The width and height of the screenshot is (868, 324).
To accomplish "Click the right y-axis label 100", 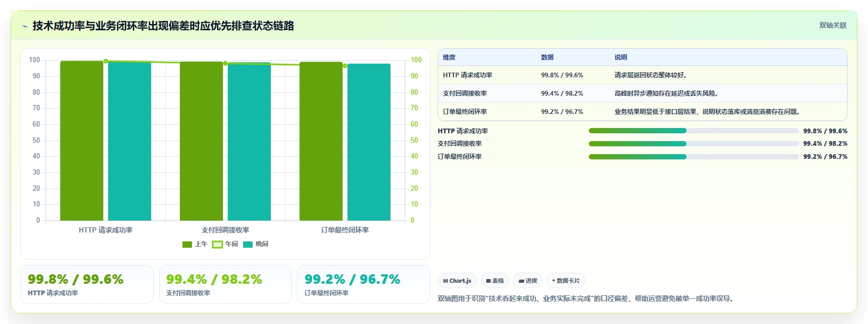I will point(416,60).
